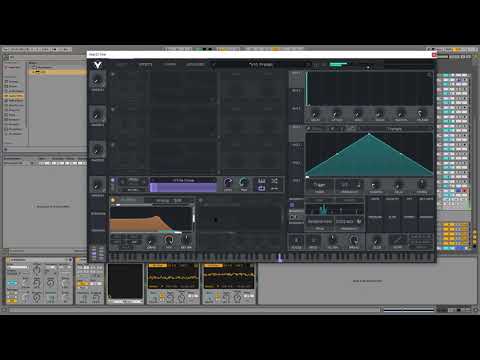Select the ENV 1 tab
The height and width of the screenshot is (360, 480).
pyautogui.click(x=296, y=79)
